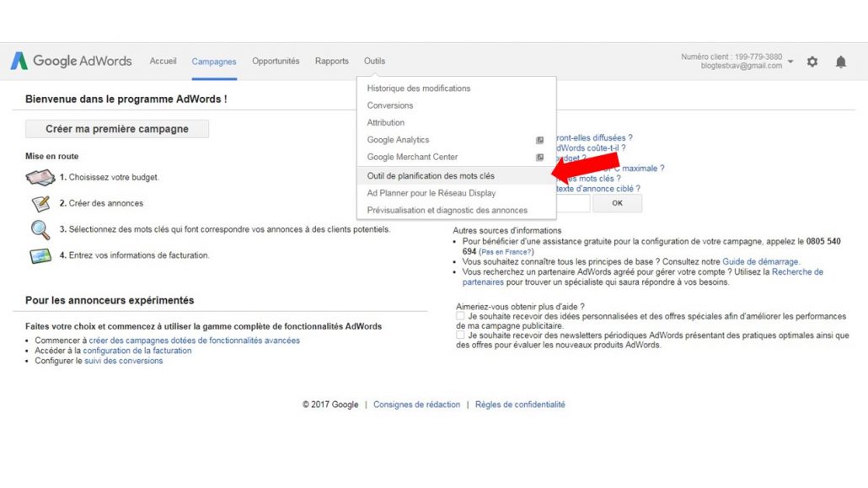The image size is (868, 488).
Task: Click the magnifying glass keywords icon
Action: (40, 229)
